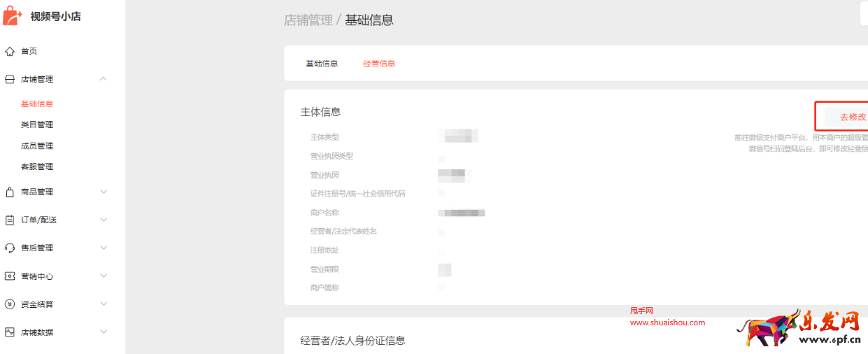
Task: Click the 售后管理 headset icon
Action: [10, 248]
